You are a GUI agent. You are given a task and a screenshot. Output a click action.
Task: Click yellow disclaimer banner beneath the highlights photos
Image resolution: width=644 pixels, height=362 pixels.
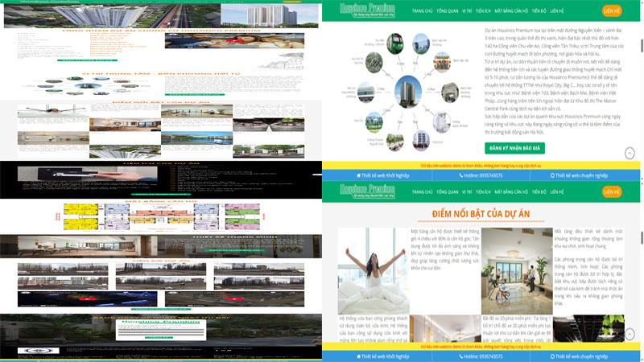tap(481, 347)
